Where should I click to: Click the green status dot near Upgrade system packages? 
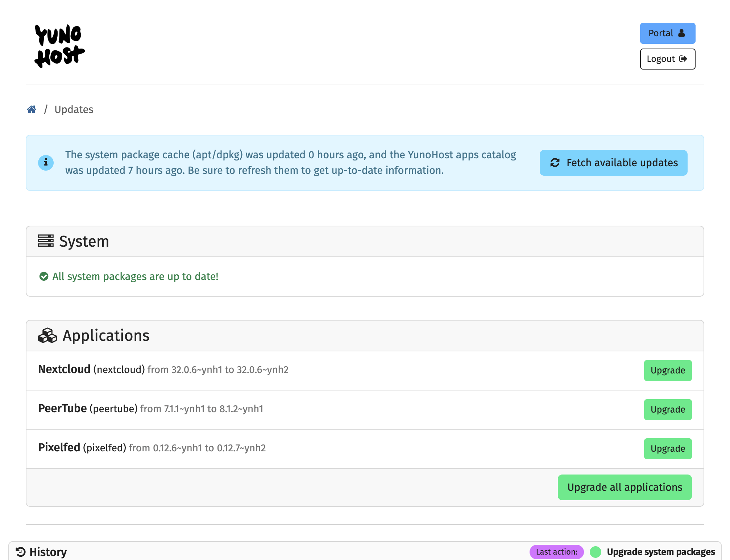[x=596, y=551]
